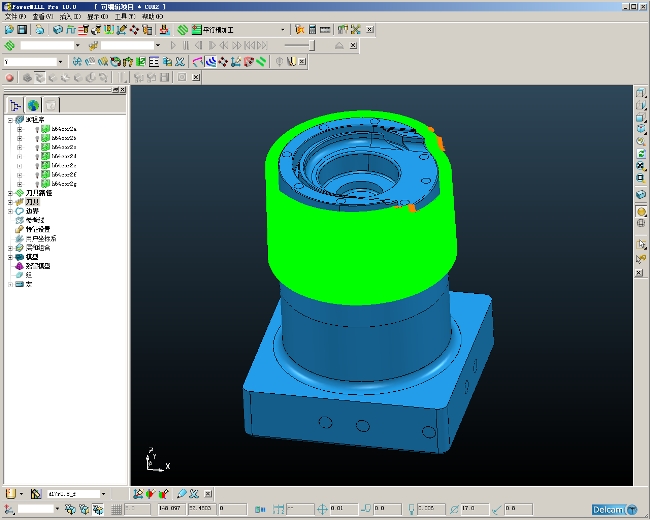Toggle light bulb of first NC program entry
This screenshot has height=520, width=650.
point(37,129)
